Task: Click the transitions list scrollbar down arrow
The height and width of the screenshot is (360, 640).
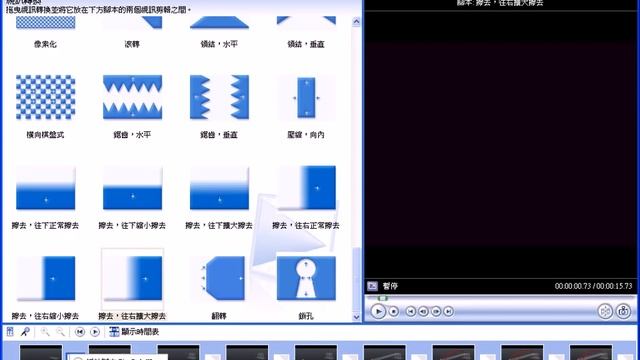Action: point(356,317)
